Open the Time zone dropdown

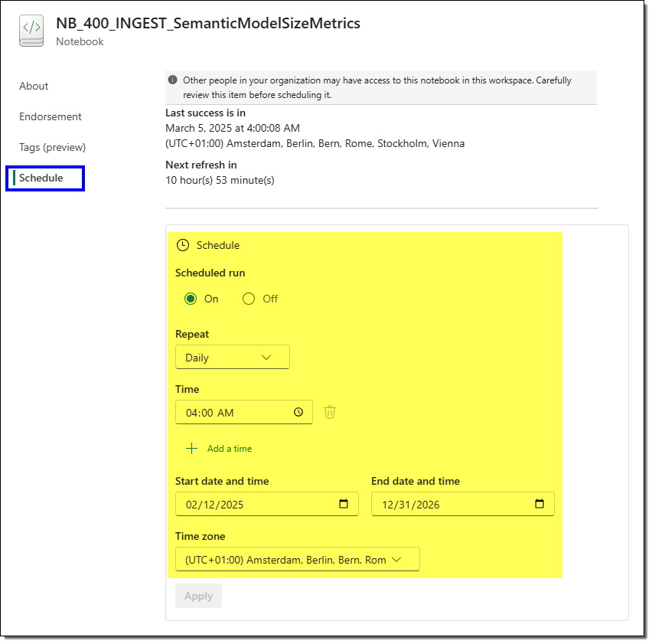(x=297, y=560)
